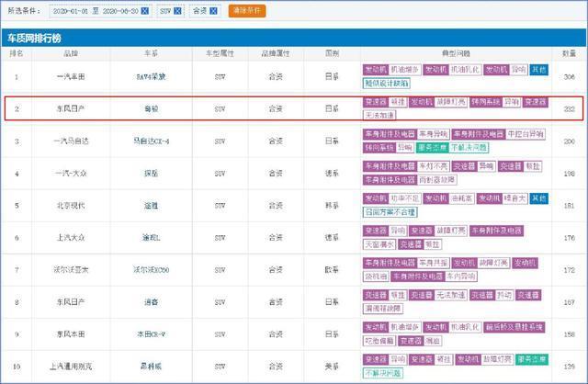Select the 吃胎偏磨 problem tag

379,341
